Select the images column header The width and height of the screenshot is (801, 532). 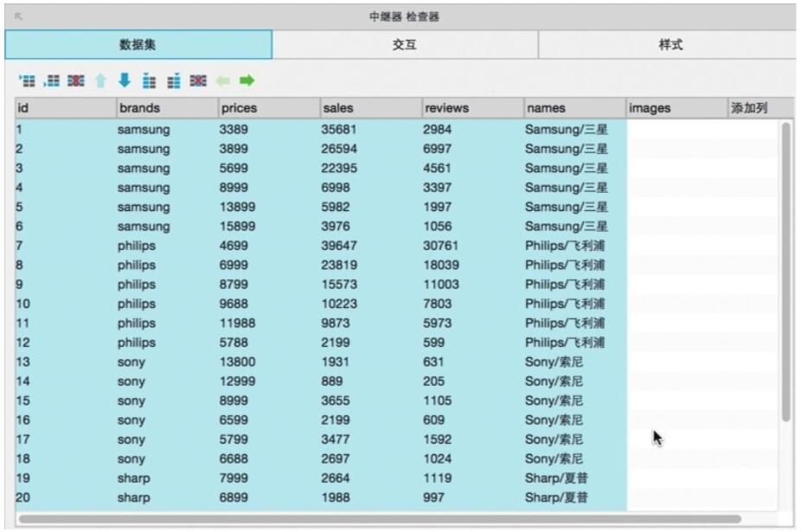tap(676, 108)
